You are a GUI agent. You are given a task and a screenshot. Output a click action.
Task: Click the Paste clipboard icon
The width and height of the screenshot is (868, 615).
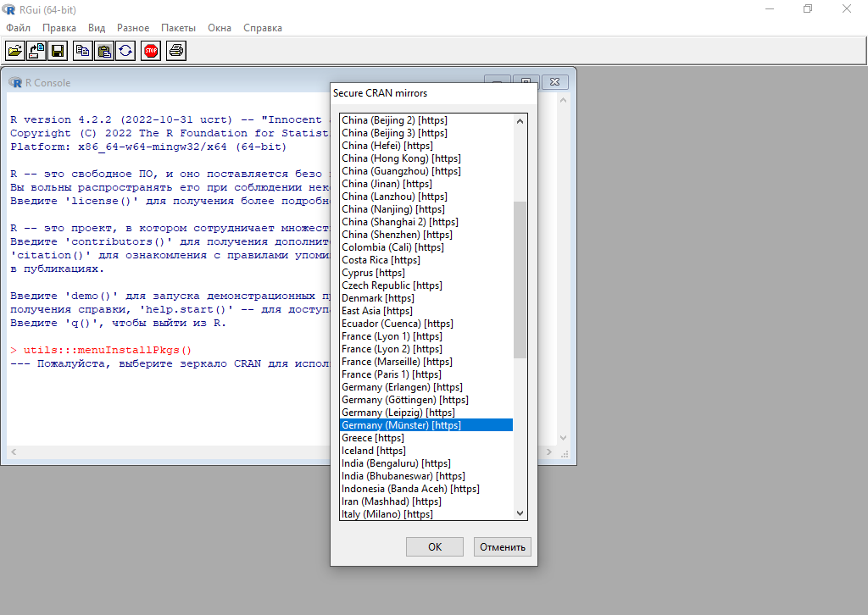point(103,51)
